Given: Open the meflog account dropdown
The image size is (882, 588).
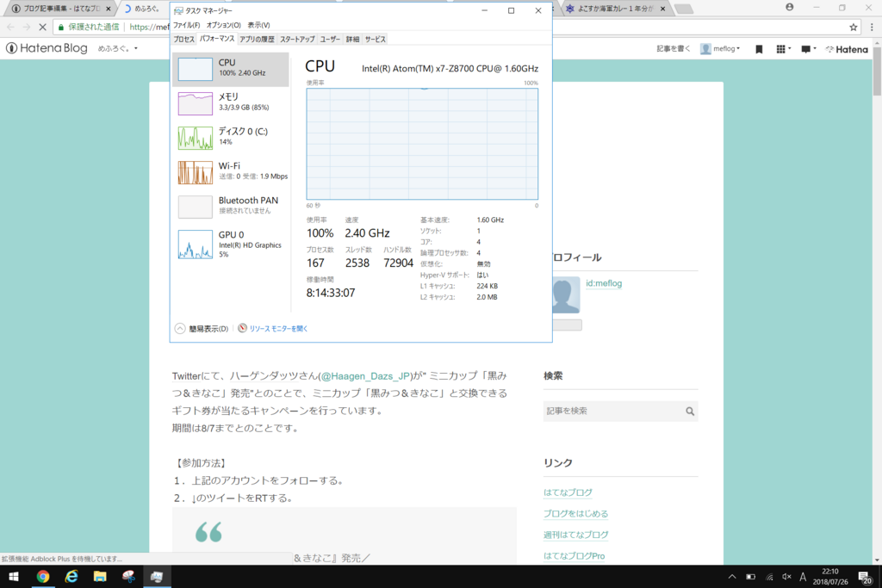Looking at the screenshot, I should click(x=720, y=49).
